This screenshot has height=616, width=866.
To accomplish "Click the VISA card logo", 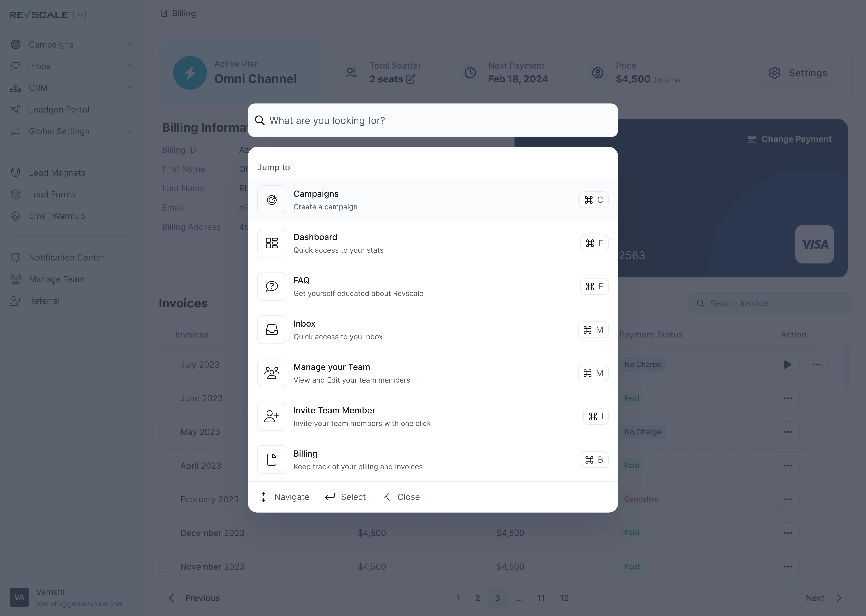I will (814, 244).
